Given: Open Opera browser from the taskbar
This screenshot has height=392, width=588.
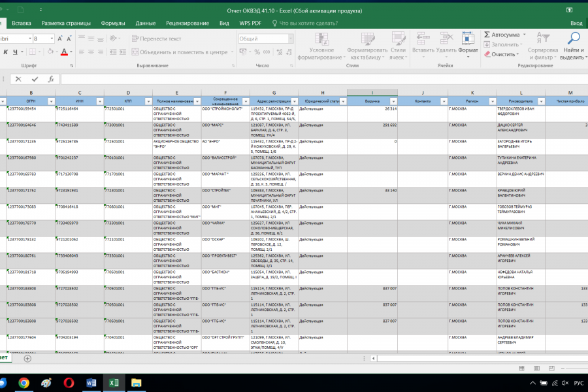Looking at the screenshot, I should coord(69,383).
